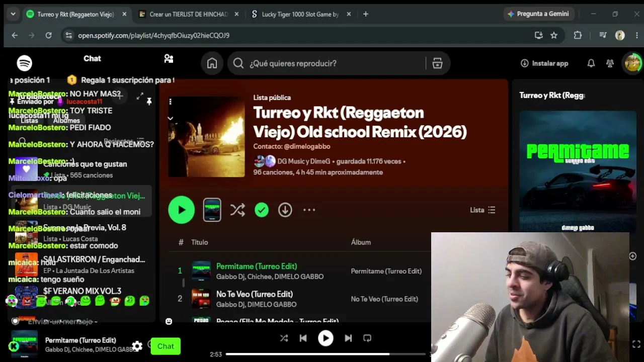Click the install app icon in address bar
Viewport: 644px width, 362px height.
tap(538, 35)
